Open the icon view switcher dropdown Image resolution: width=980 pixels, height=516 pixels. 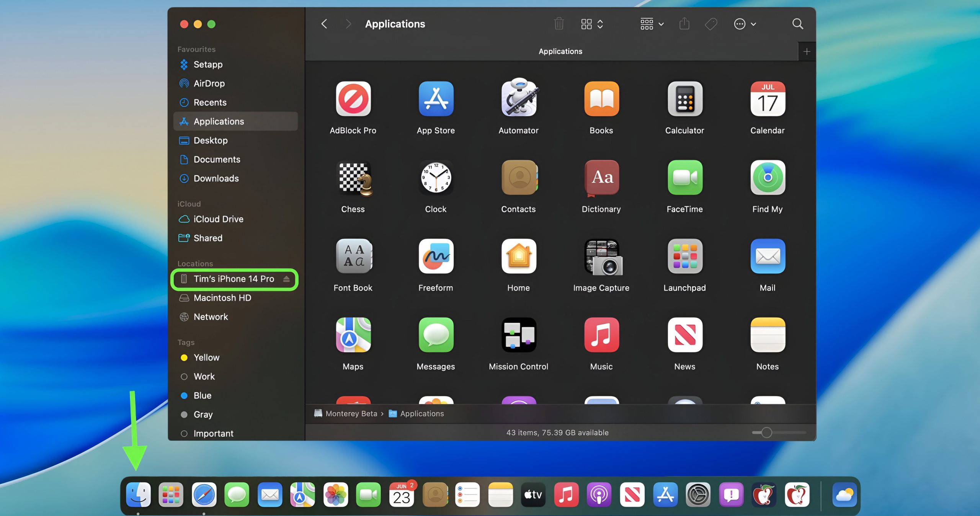(x=592, y=24)
